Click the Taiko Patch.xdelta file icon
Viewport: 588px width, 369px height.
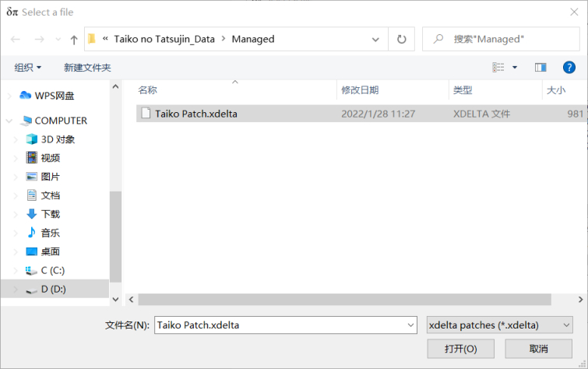coord(146,113)
